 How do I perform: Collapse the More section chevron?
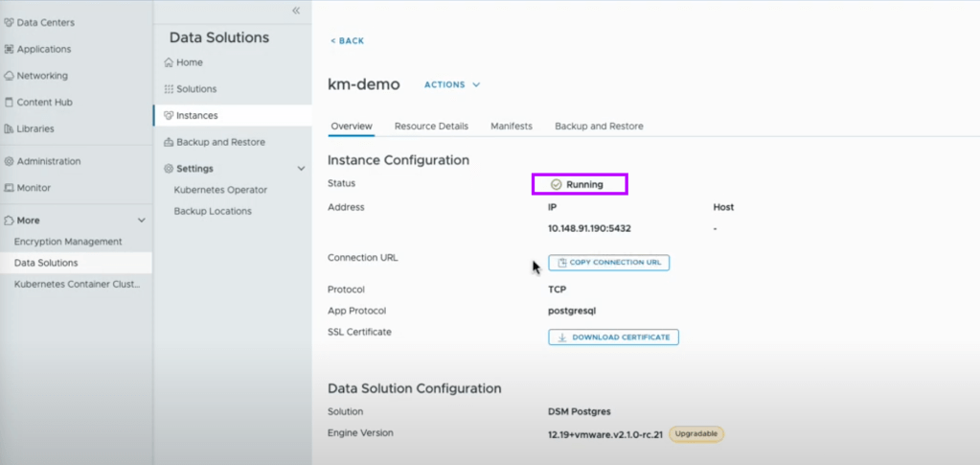coord(142,221)
